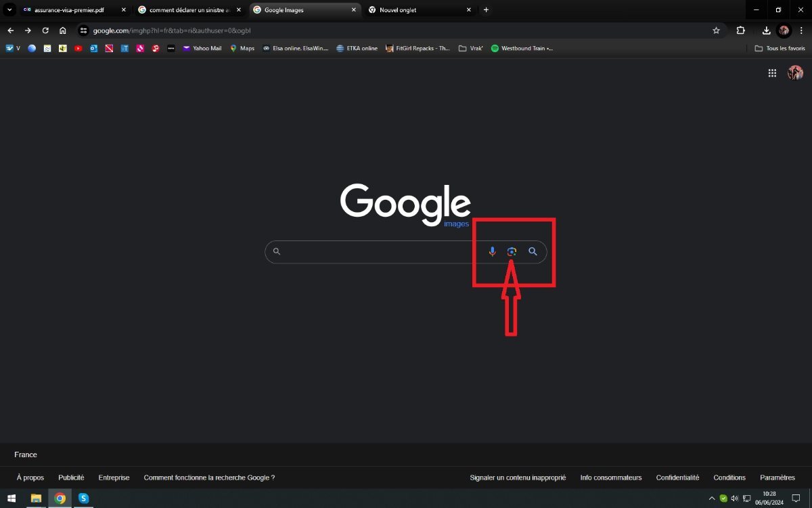
Task: Open the Yahoo Mail bookmark
Action: (202, 48)
